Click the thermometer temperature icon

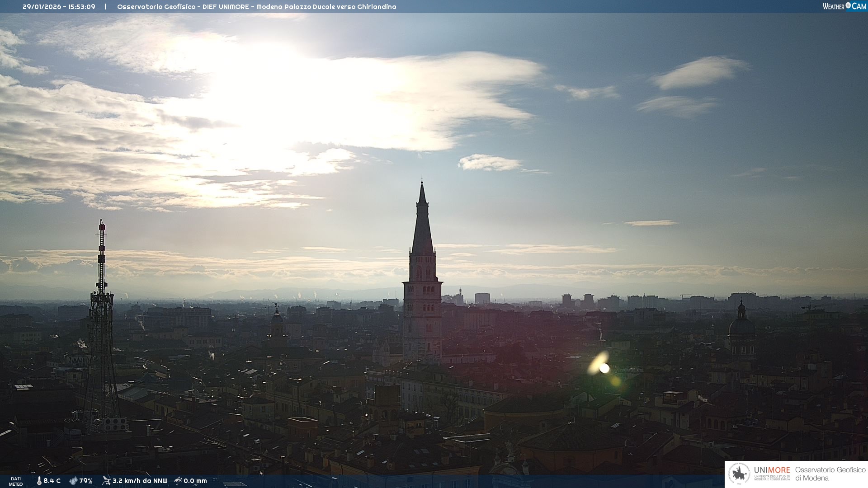coord(39,481)
